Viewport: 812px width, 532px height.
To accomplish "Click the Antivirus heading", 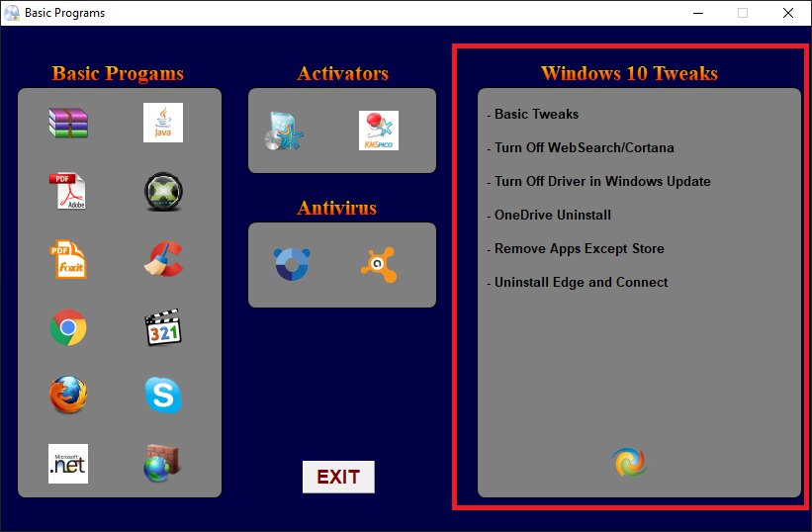I will click(x=336, y=208).
